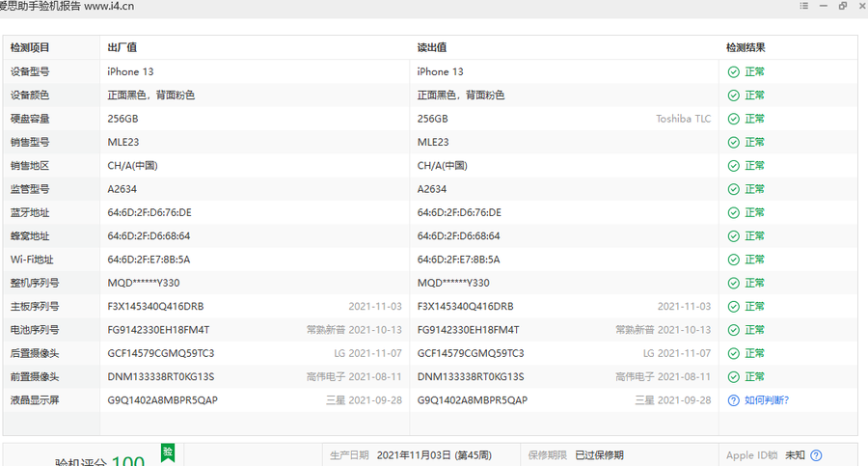The height and width of the screenshot is (466, 868).
Task: Click the question icon in LCD screen row
Action: pyautogui.click(x=733, y=400)
